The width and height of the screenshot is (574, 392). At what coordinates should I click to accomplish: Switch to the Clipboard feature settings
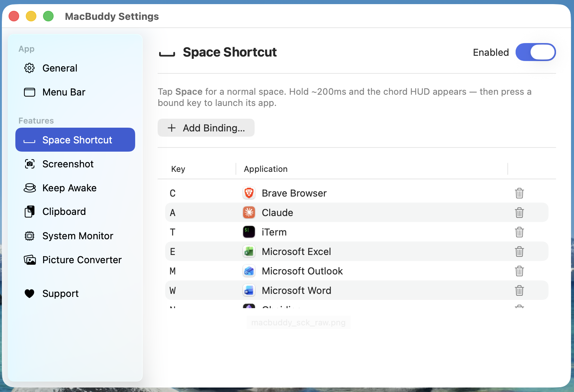75,212
